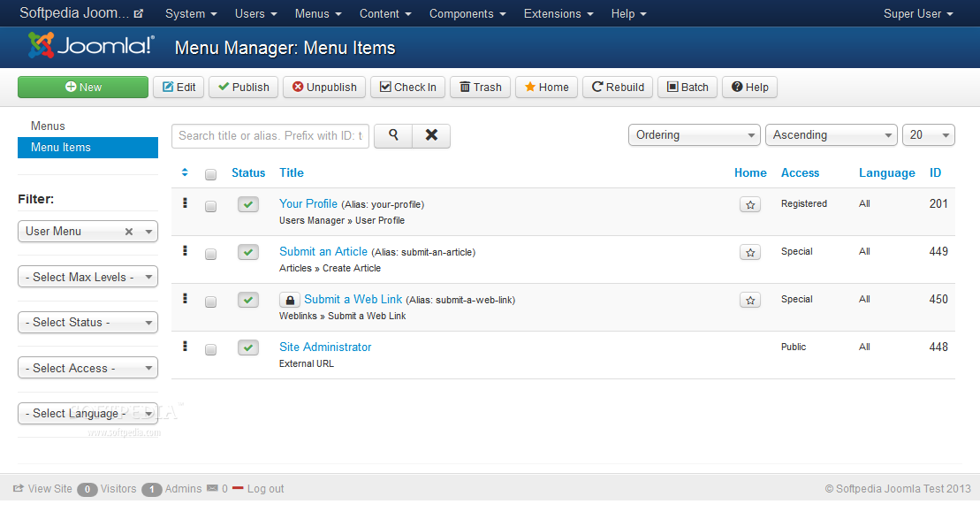
Task: Focus the search title or alias field
Action: point(270,135)
